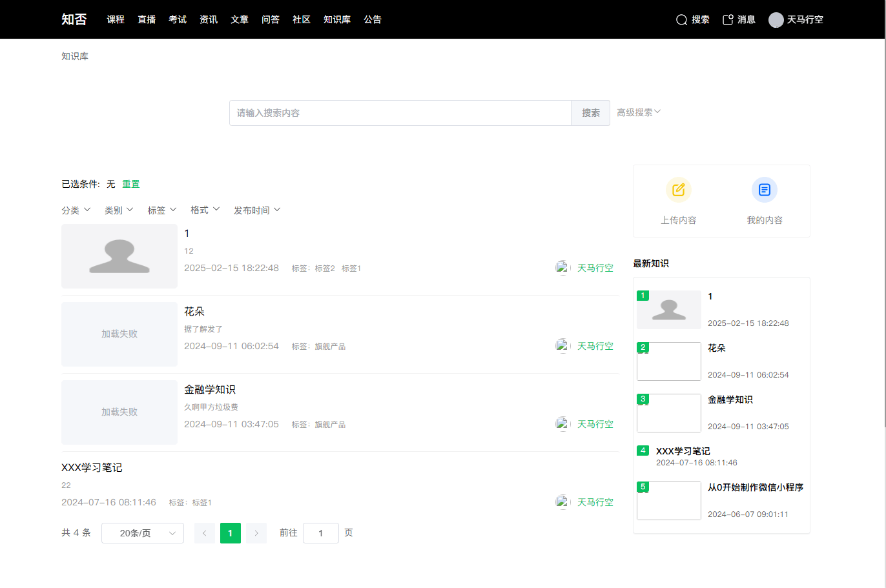
Task: Go to next page arrow
Action: coord(256,533)
